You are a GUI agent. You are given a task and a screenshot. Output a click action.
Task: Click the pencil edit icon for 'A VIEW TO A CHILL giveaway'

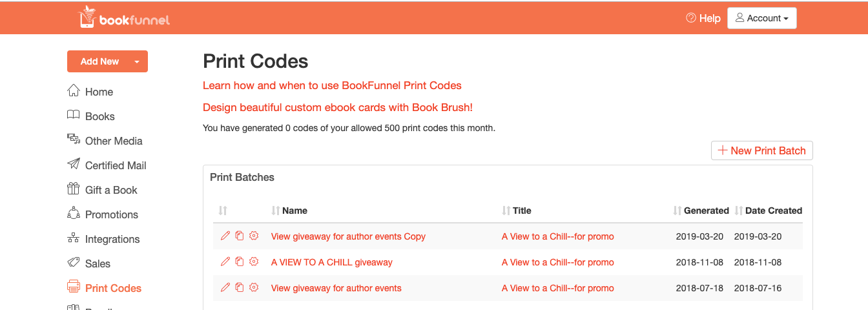pyautogui.click(x=225, y=262)
